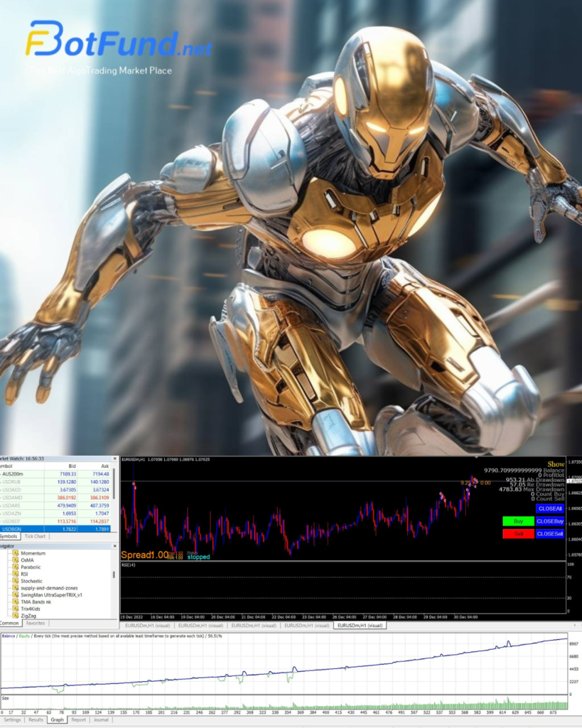
Task: Click the SwingMan UltraSuperTRIX_v1 indicator icon
Action: pos(16,594)
